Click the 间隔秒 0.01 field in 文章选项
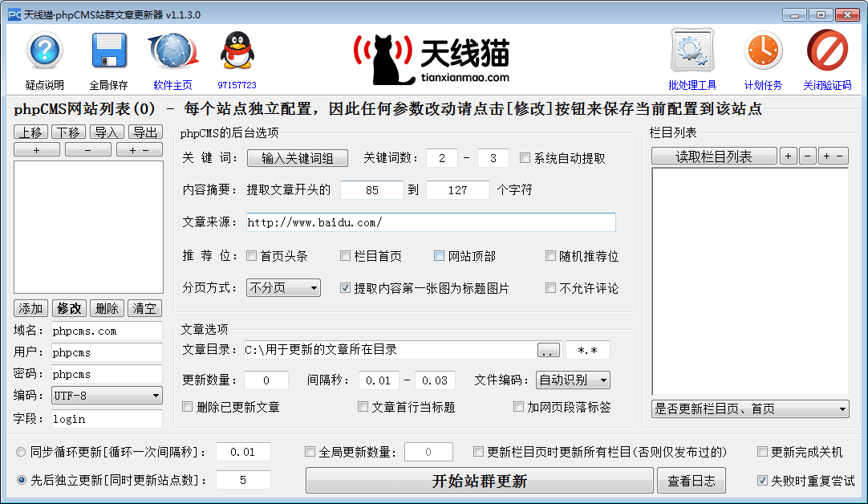 click(379, 380)
